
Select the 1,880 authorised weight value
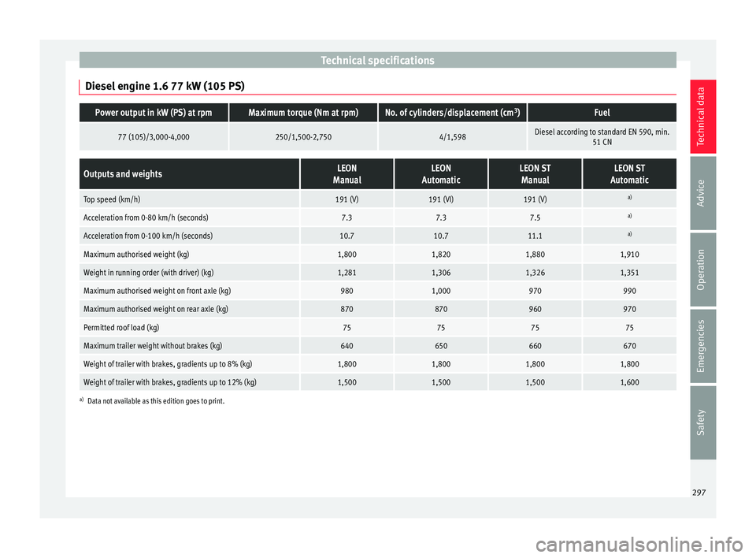535,255
